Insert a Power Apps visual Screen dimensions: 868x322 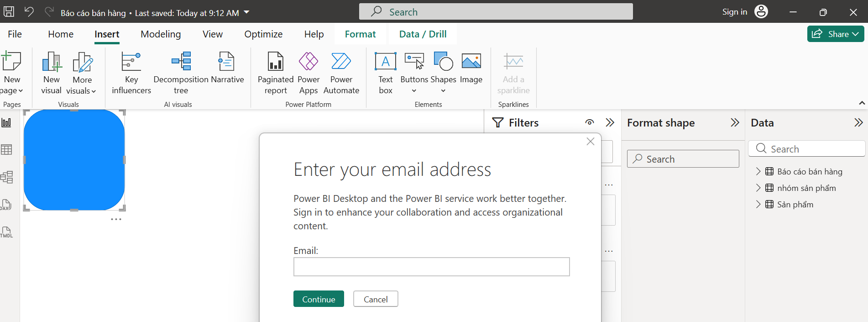tap(309, 73)
